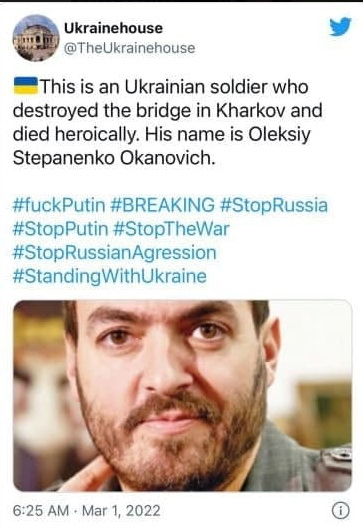Select the #StopPutin hashtag
This screenshot has width=363, height=529.
coord(60,229)
